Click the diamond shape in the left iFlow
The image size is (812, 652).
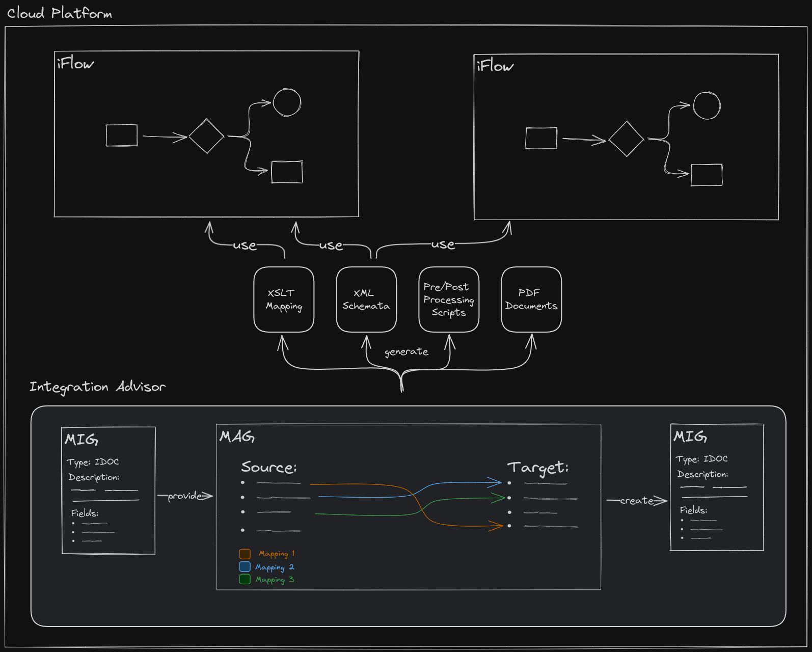[x=206, y=136]
